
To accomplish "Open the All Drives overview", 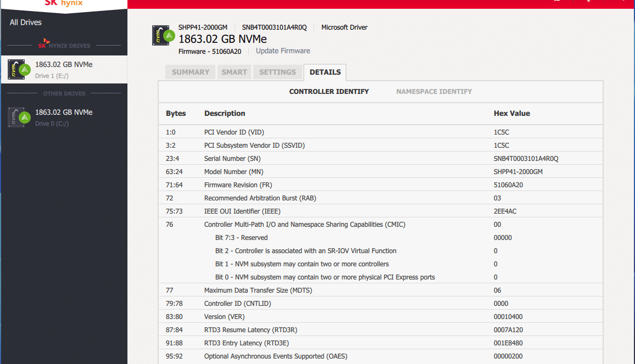I will tap(25, 23).
